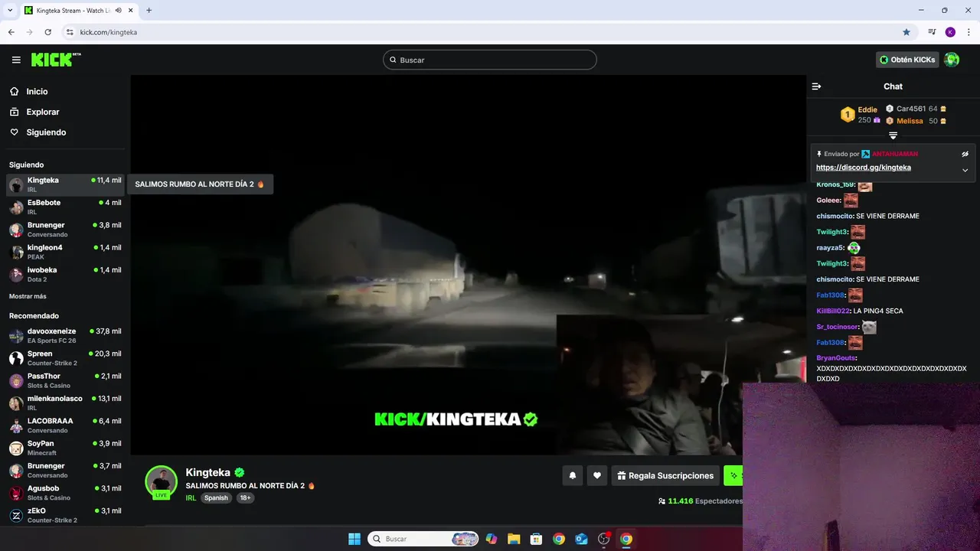Open Chrome profile avatar K
This screenshot has height=551, width=980.
[950, 32]
